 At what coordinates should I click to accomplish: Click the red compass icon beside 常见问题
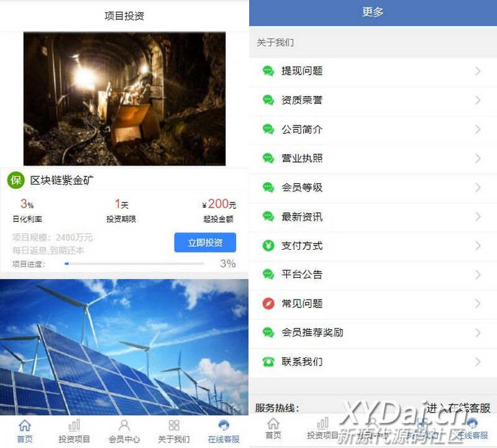pos(268,303)
